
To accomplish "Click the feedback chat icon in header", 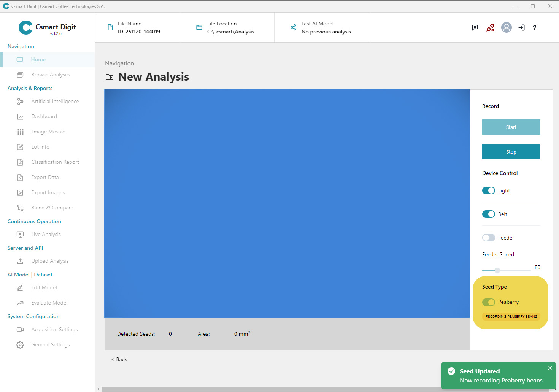I will (x=475, y=27).
